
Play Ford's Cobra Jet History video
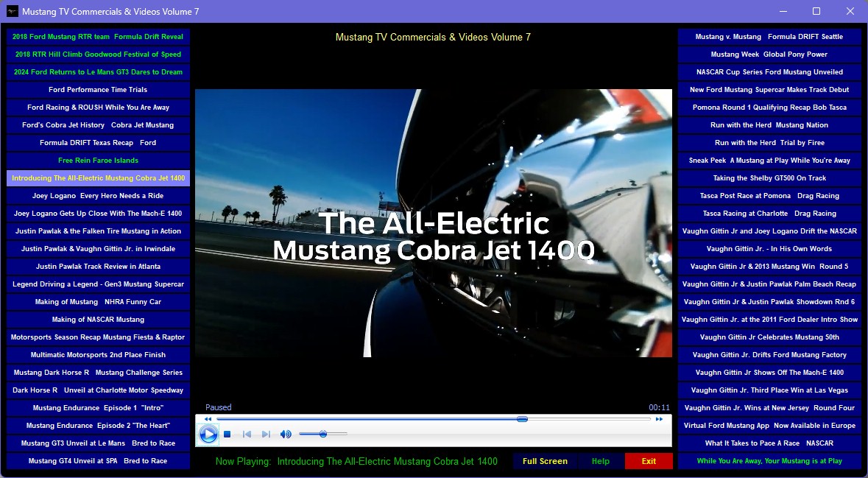(98, 125)
